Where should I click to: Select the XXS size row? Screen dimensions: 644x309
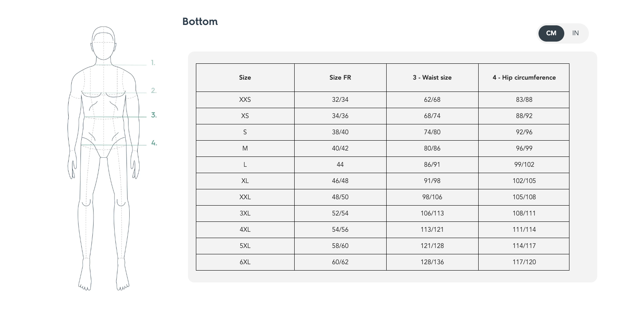(x=383, y=100)
